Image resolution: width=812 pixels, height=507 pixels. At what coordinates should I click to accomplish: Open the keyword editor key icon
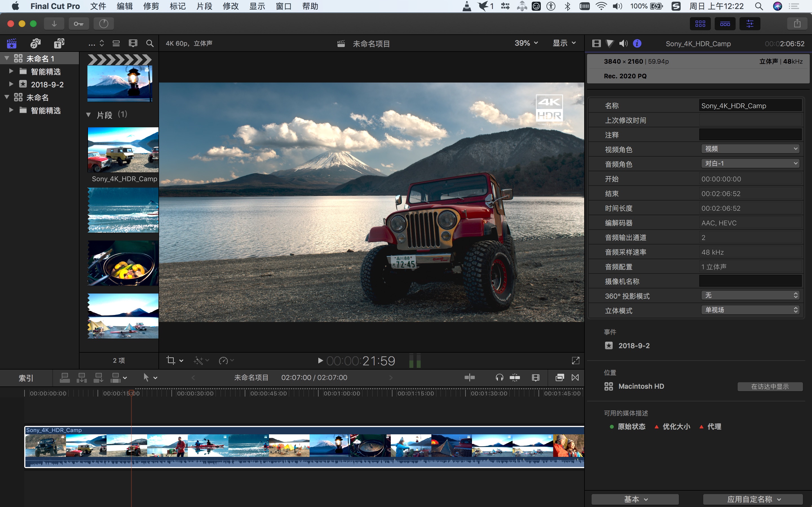coord(78,23)
